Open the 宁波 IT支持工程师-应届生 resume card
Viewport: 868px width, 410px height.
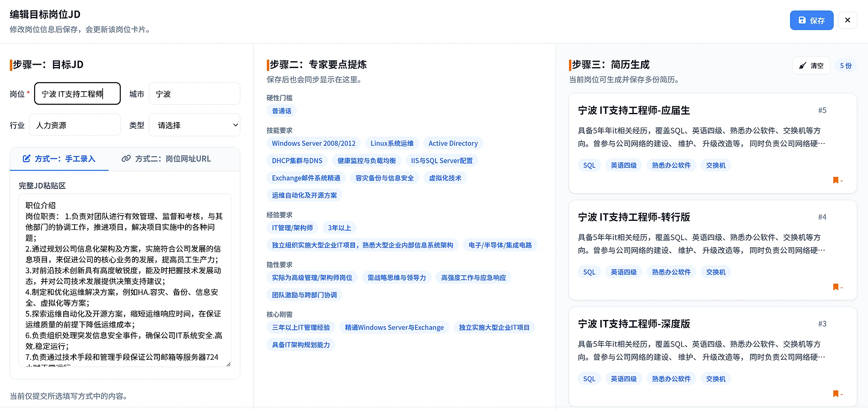coord(713,143)
